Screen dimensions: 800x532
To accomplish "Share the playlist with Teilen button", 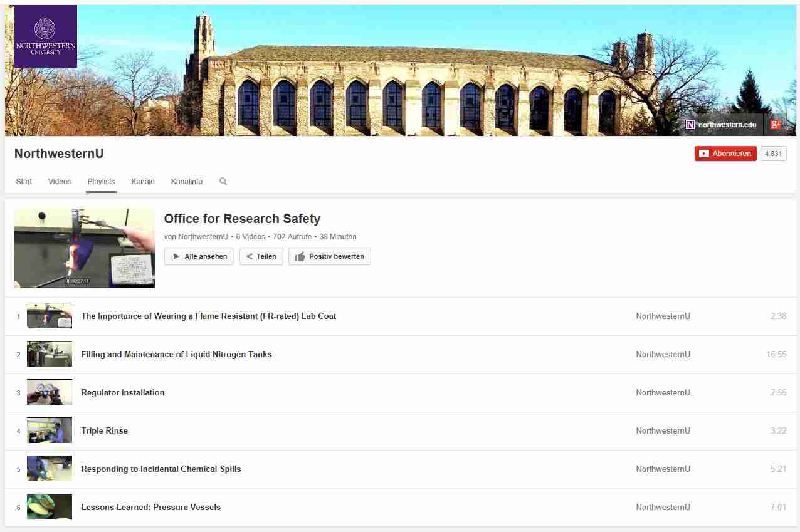I will point(261,256).
